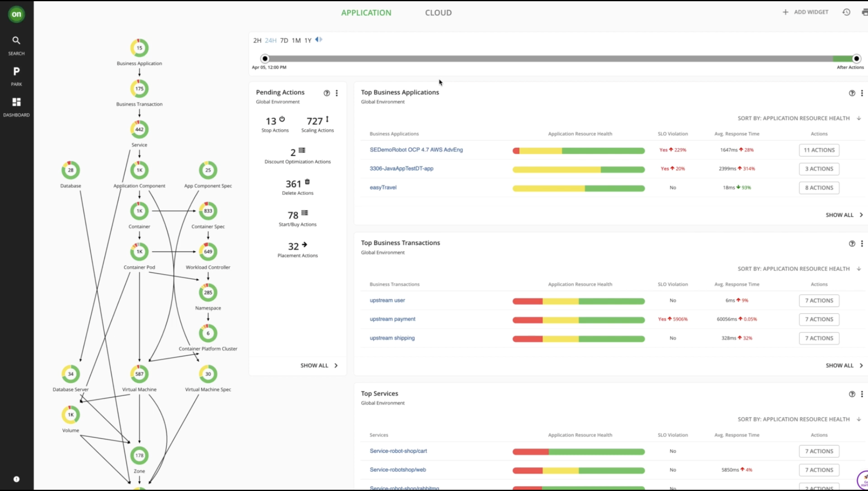Select the 1Y time range
Screen dimensions: 868x491
(x=308, y=40)
